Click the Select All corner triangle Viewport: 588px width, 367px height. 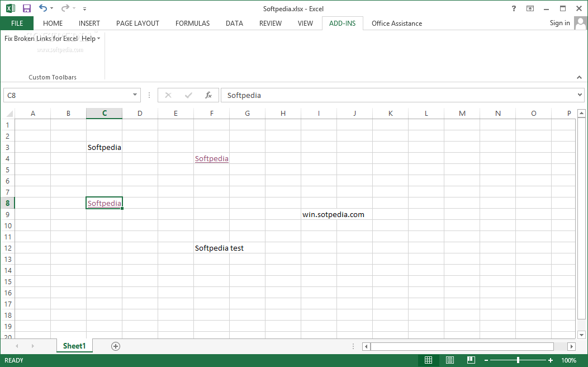pyautogui.click(x=10, y=114)
